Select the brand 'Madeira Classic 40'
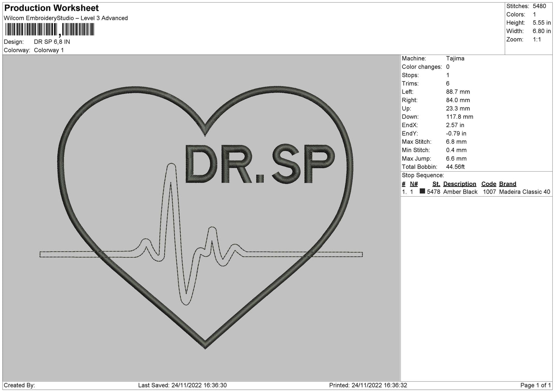555x392 pixels. point(525,192)
